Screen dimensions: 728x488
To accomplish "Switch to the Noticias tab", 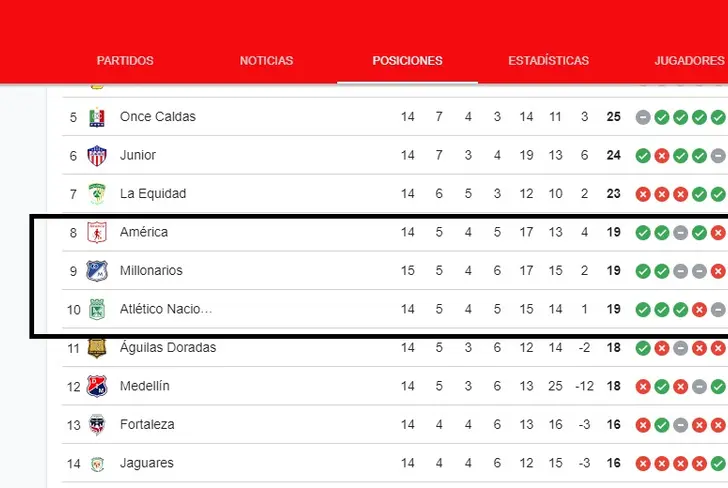I will (x=266, y=61).
